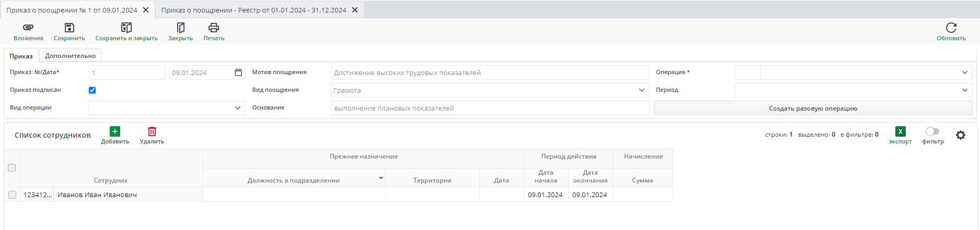Screen dimensions: 980x230
Task: Uncheck the Приказ подписан checkbox
Action: [x=92, y=90]
